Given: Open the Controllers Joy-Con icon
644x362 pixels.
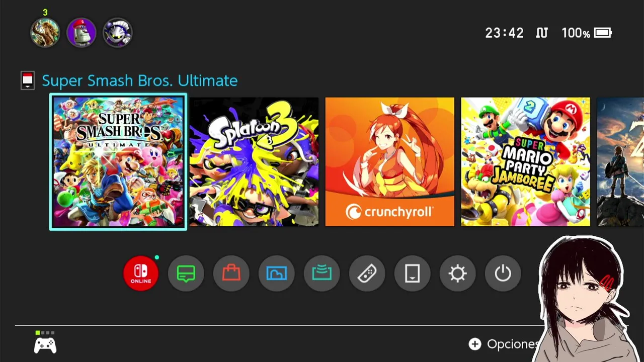Looking at the screenshot, I should pos(367,274).
